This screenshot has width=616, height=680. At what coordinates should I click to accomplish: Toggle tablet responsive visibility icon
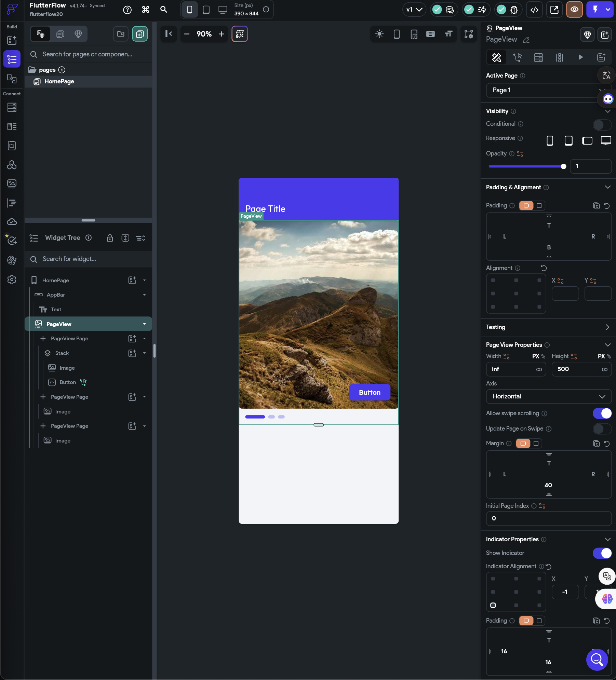click(x=568, y=141)
